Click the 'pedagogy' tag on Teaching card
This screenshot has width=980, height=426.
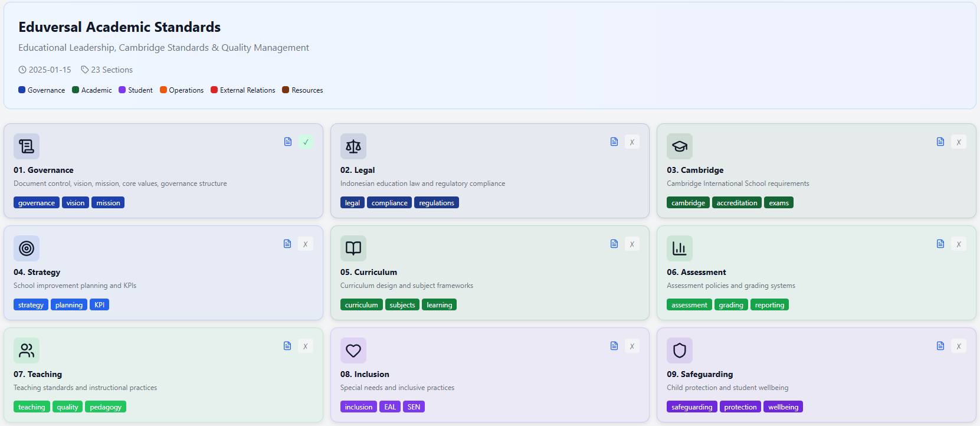[106, 407]
